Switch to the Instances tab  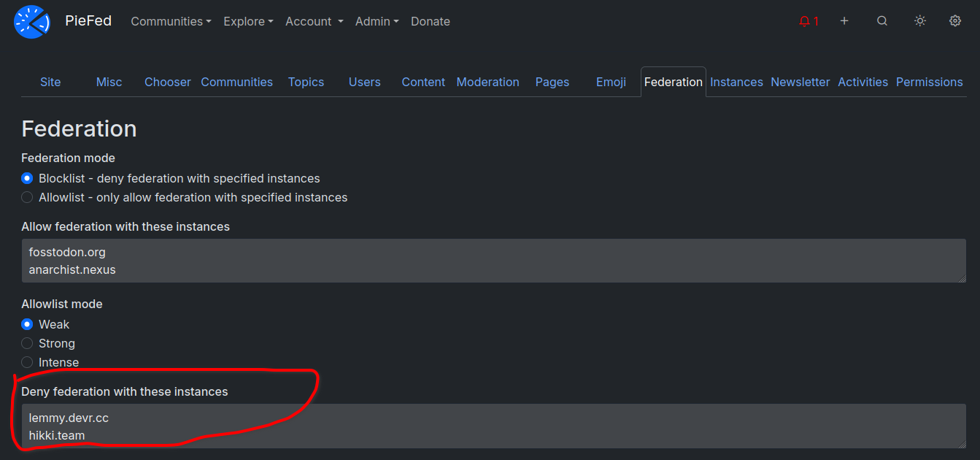point(736,82)
